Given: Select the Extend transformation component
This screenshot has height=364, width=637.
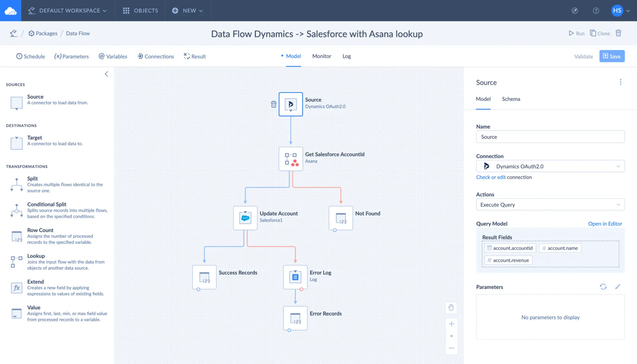Looking at the screenshot, I should pos(57,287).
